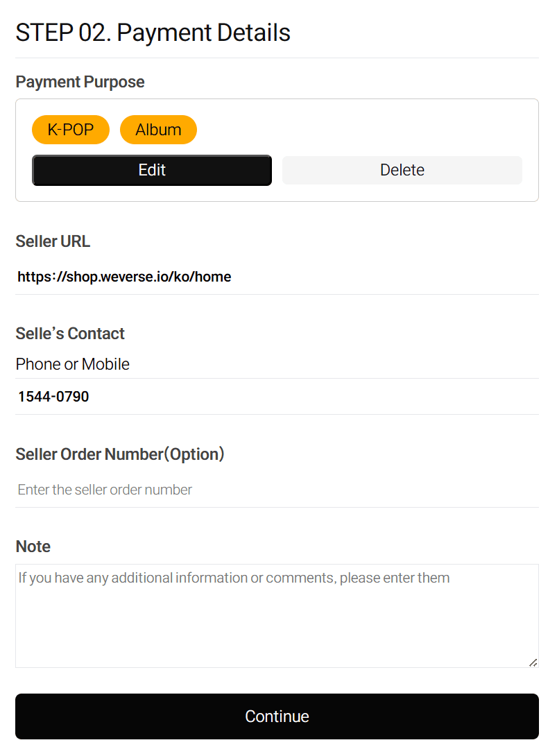This screenshot has height=756, width=557.
Task: Open the seller URL shop.weverse.io link
Action: pos(124,276)
